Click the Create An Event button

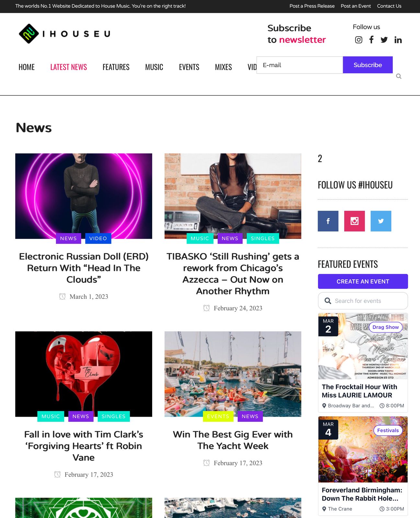tap(363, 281)
